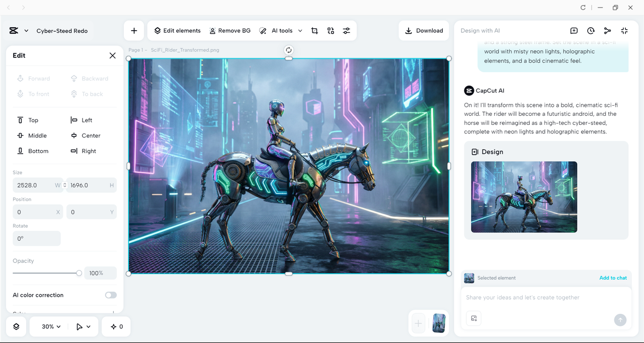The width and height of the screenshot is (644, 343).
Task: Click the share icon in the AI panel
Action: click(607, 31)
